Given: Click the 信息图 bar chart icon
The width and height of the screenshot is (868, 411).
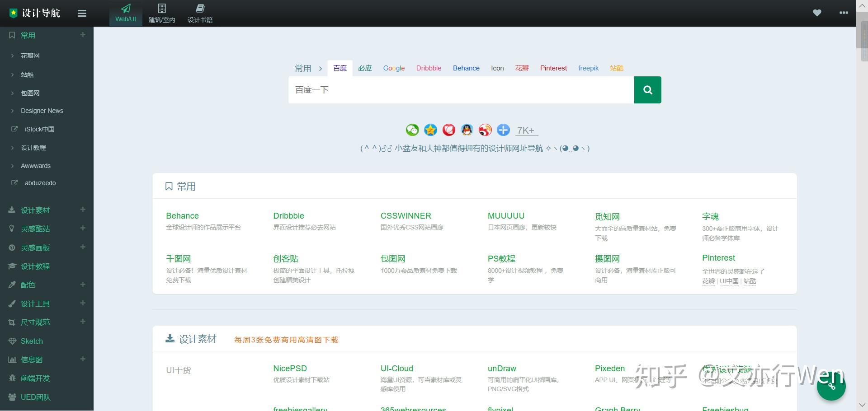Looking at the screenshot, I should coord(12,360).
